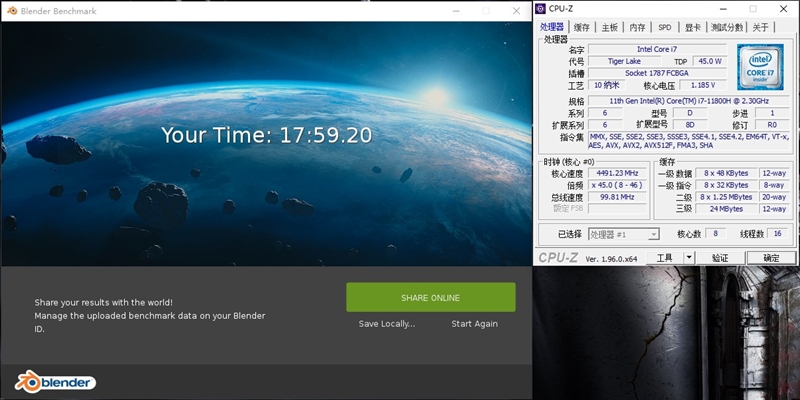Click the 24 MBytes L3 cache value

pos(726,209)
